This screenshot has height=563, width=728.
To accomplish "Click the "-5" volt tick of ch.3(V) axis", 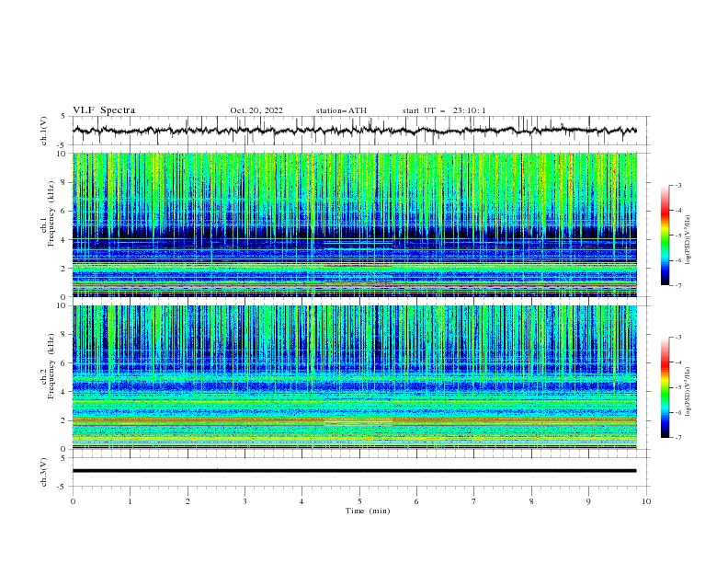I will tap(63, 487).
